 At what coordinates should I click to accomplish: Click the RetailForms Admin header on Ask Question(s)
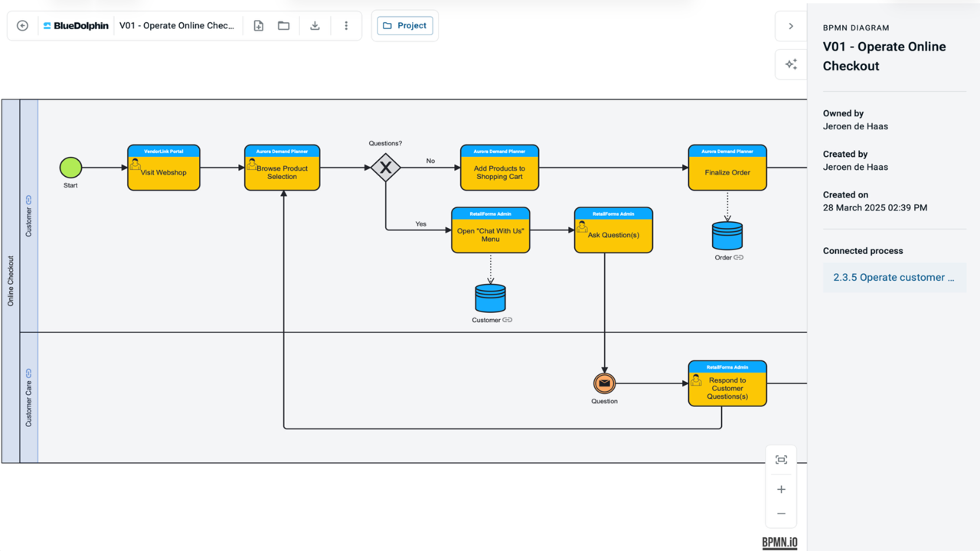613,214
